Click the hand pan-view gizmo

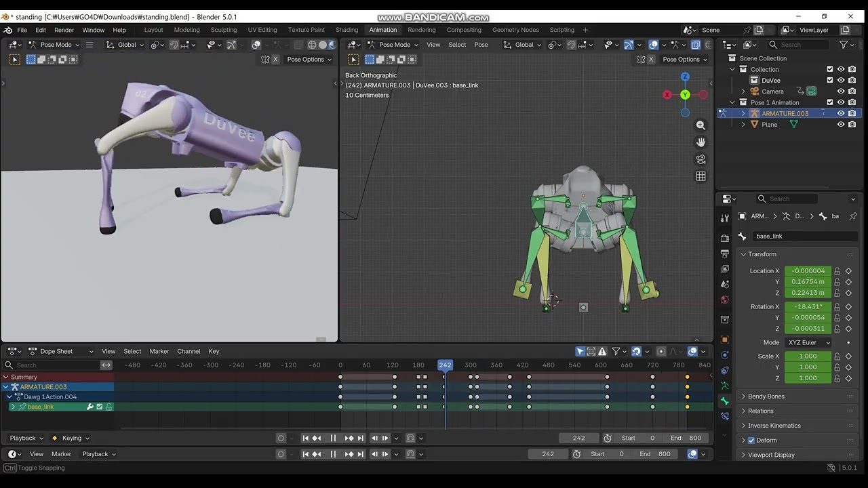click(701, 142)
